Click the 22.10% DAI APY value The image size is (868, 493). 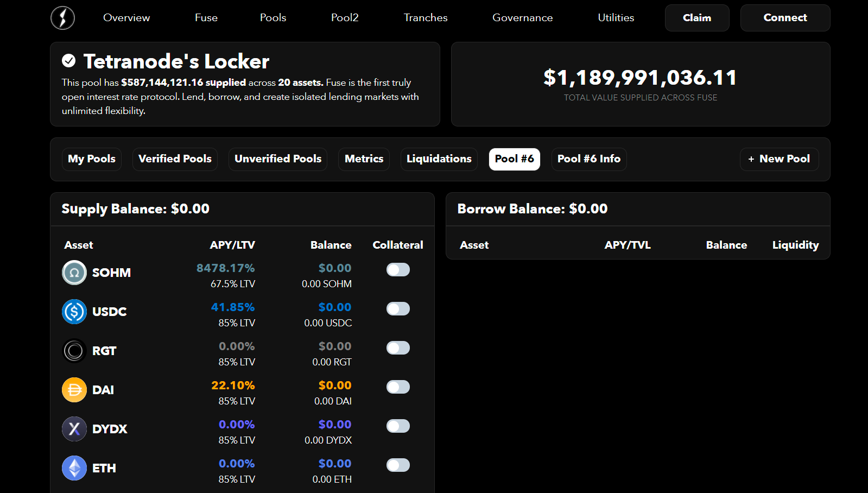(x=233, y=385)
